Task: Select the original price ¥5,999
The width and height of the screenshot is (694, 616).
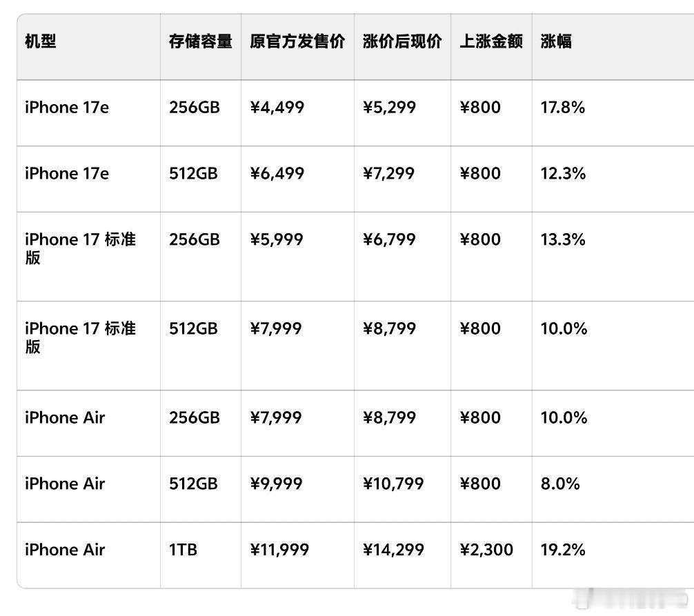Action: point(277,239)
